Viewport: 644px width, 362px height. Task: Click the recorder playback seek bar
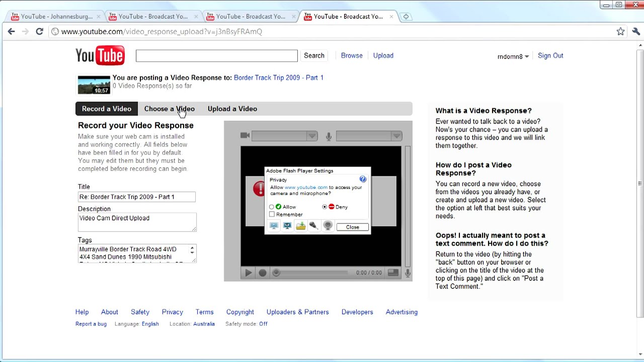(x=310, y=273)
